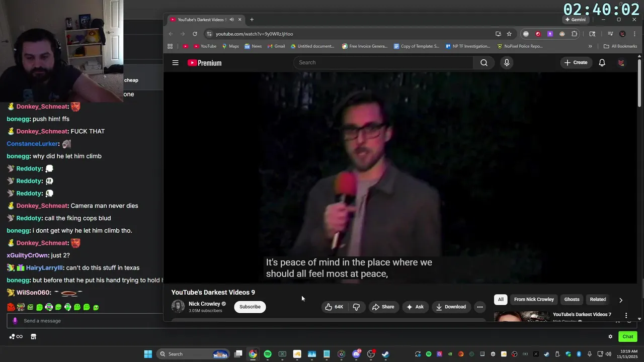644x362 pixels.
Task: Click the Nick Crowley channel name
Action: pos(204,304)
